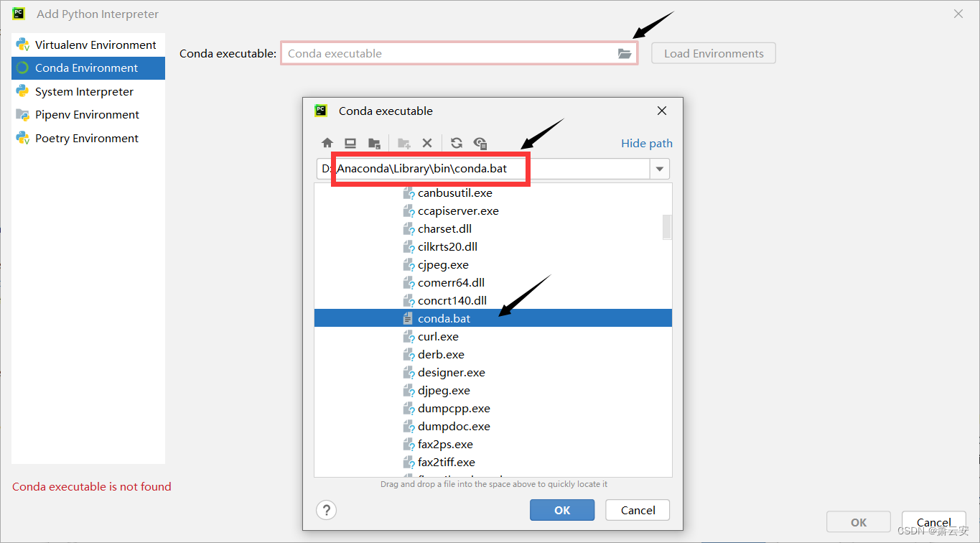Select Conda Environment

(x=88, y=68)
